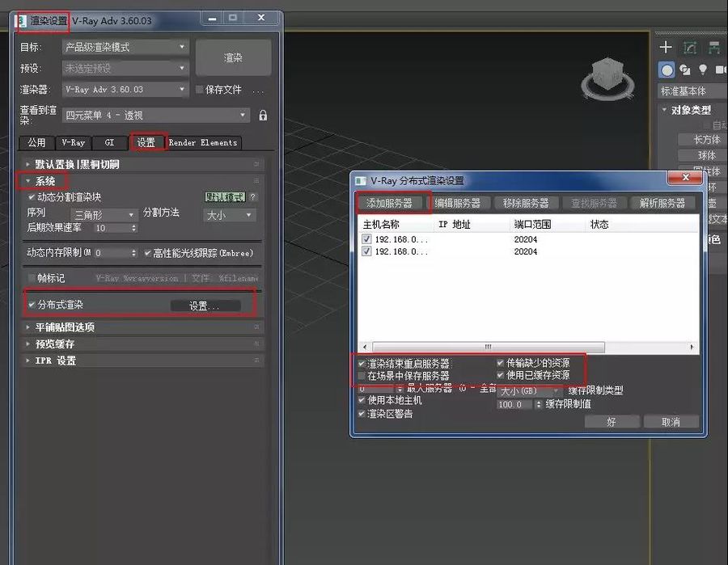Open the standard primitives dropdown
728x565 pixels.
click(x=692, y=91)
